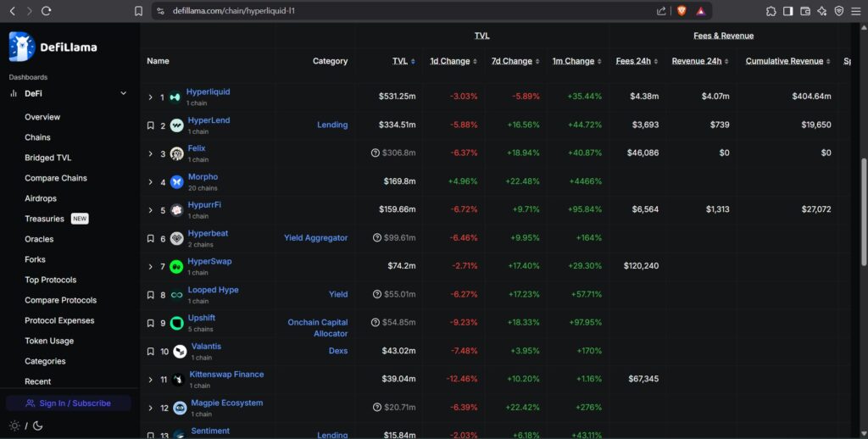Open Treasuries in the sidebar

44,219
